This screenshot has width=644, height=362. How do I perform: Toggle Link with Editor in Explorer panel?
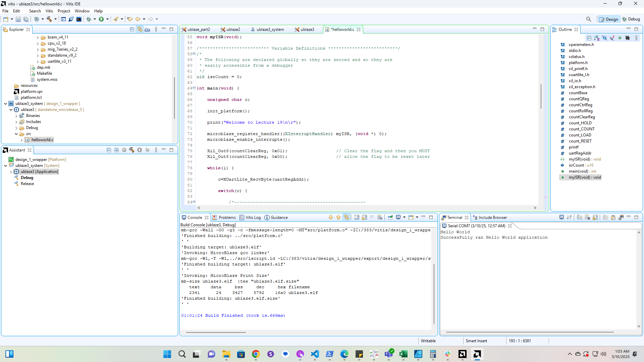pyautogui.click(x=140, y=29)
